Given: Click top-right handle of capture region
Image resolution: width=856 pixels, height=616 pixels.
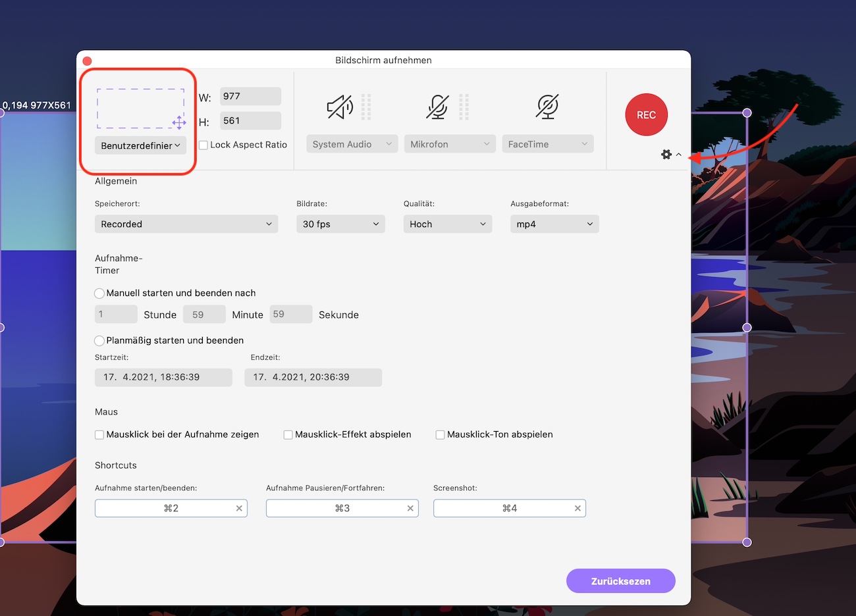Looking at the screenshot, I should coord(747,113).
